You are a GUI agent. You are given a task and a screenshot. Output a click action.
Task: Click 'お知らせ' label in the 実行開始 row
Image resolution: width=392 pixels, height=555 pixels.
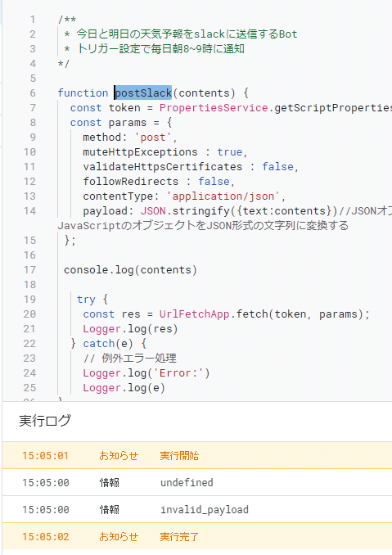tap(119, 455)
